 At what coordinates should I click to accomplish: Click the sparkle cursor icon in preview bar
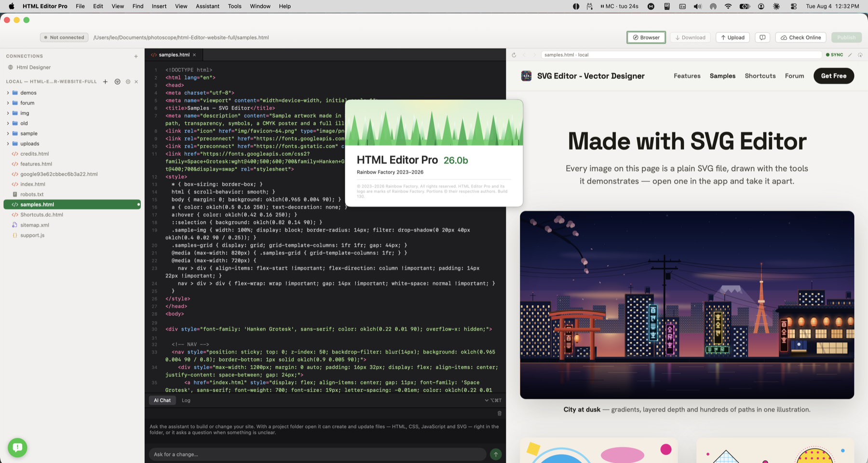coord(860,55)
